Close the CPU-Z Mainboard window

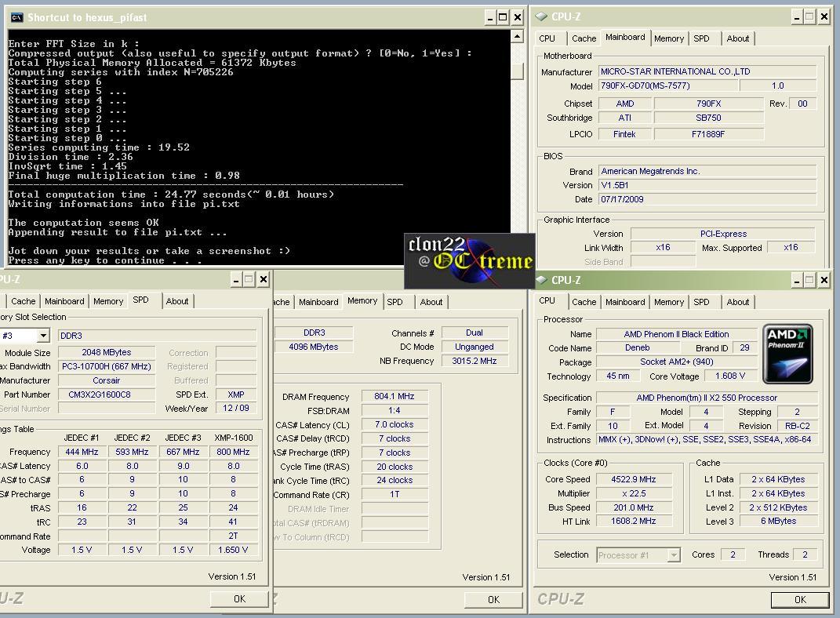824,17
